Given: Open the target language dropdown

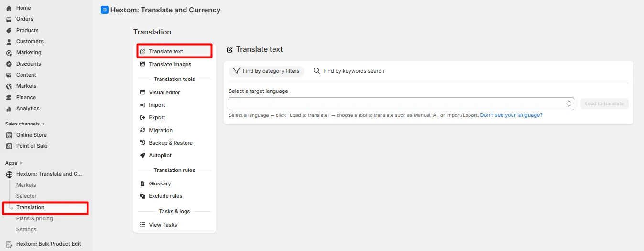Looking at the screenshot, I should tap(401, 103).
